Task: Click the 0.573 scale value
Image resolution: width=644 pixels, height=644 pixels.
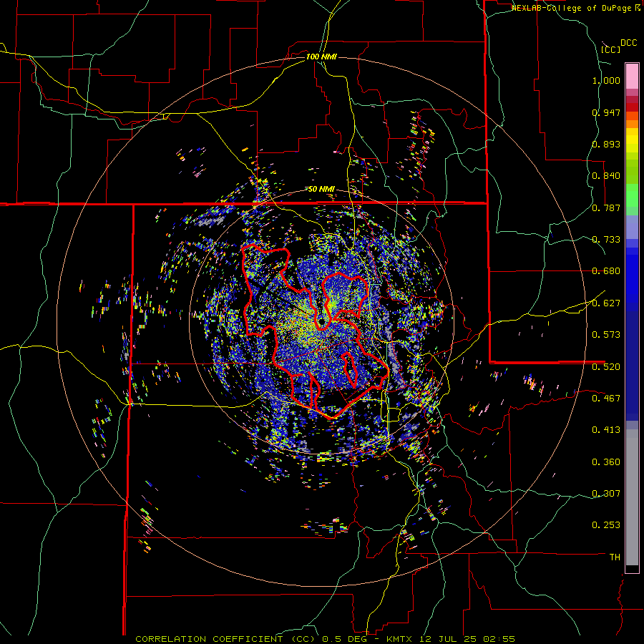Action: coord(606,335)
